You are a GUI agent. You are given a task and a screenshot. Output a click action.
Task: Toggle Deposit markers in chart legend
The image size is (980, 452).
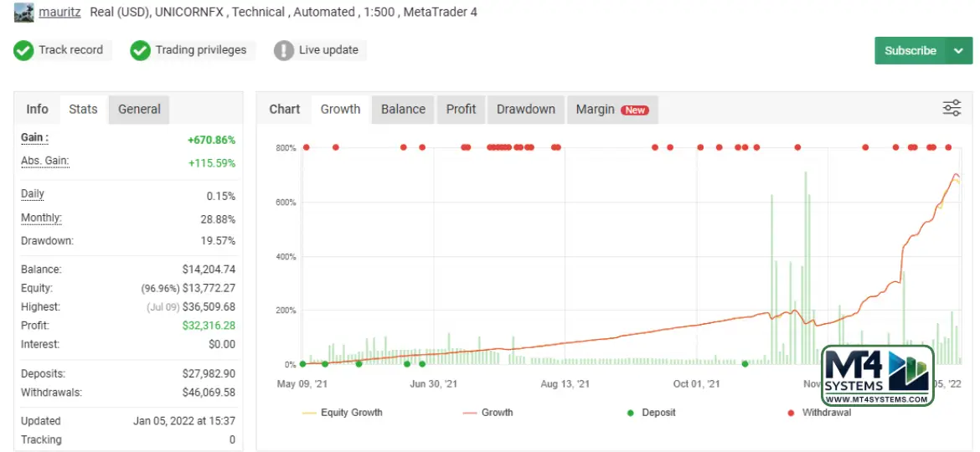[652, 413]
